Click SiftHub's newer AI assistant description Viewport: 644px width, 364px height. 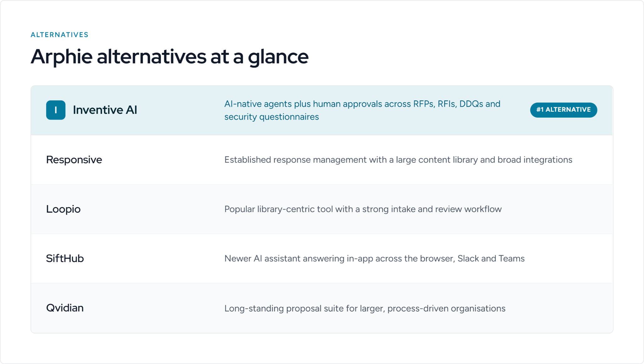(x=375, y=259)
